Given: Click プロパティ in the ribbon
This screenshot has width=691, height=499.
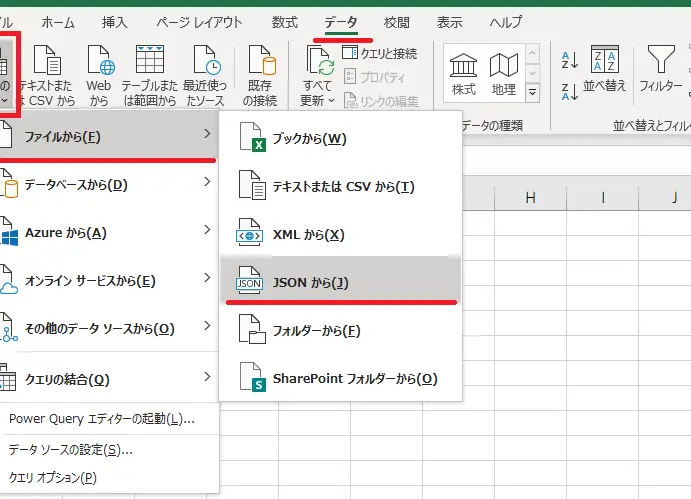Looking at the screenshot, I should [374, 77].
